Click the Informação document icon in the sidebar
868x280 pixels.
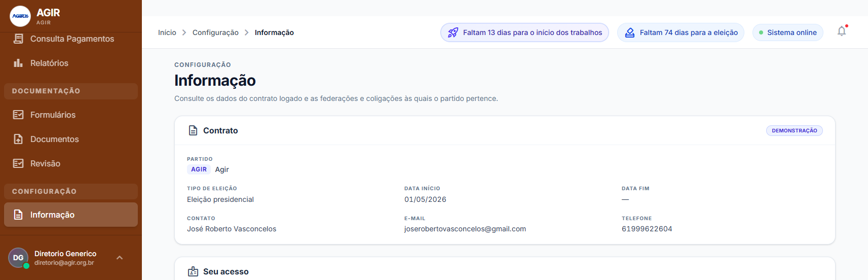[18, 215]
